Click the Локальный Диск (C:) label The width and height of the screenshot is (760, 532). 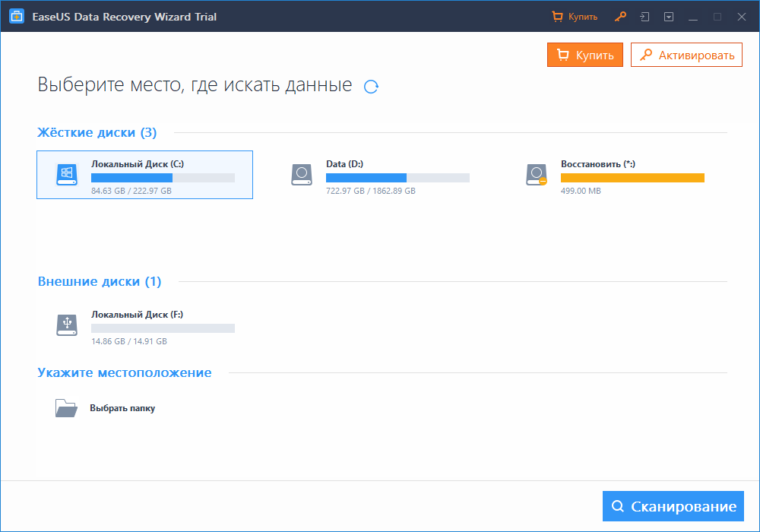pos(138,164)
